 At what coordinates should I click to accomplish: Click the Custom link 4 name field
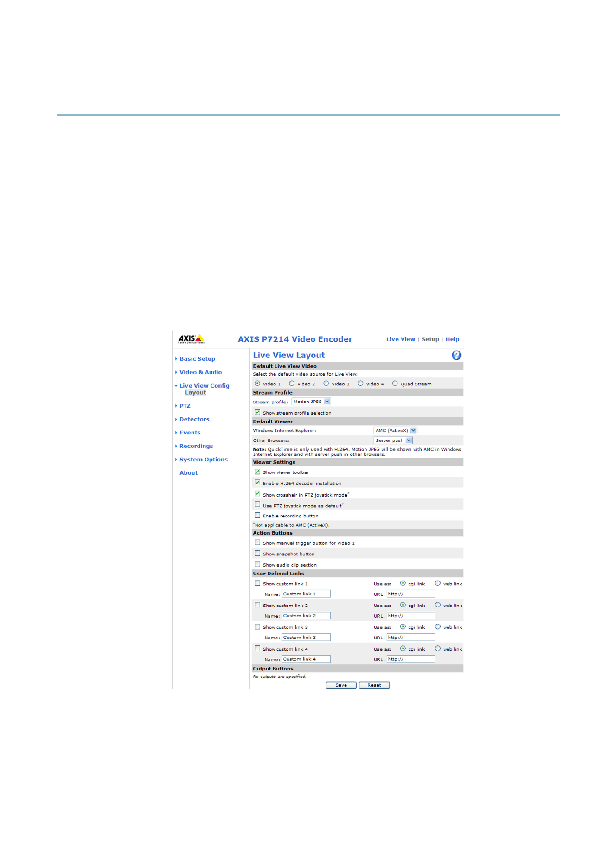point(306,659)
